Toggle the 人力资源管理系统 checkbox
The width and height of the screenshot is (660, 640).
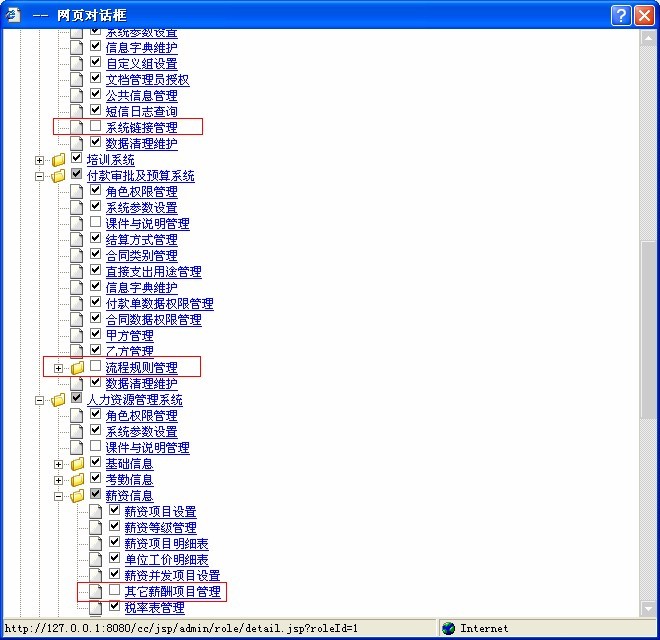pos(77,397)
